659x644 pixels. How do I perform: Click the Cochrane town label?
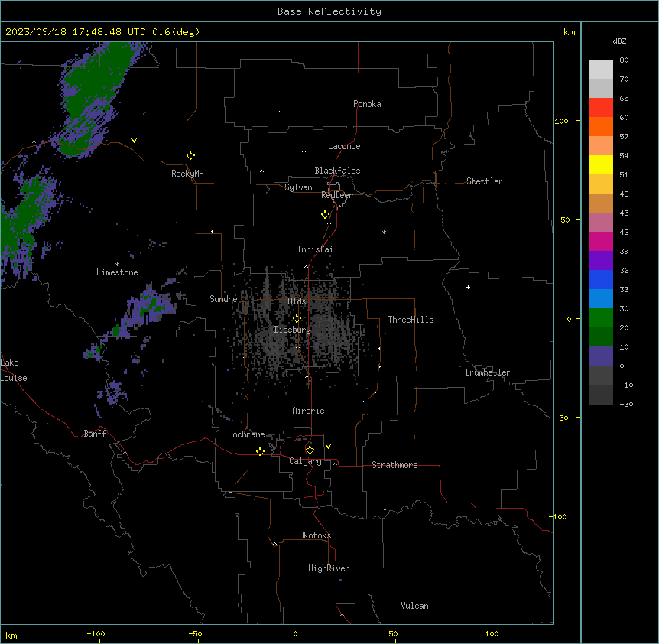pyautogui.click(x=246, y=434)
